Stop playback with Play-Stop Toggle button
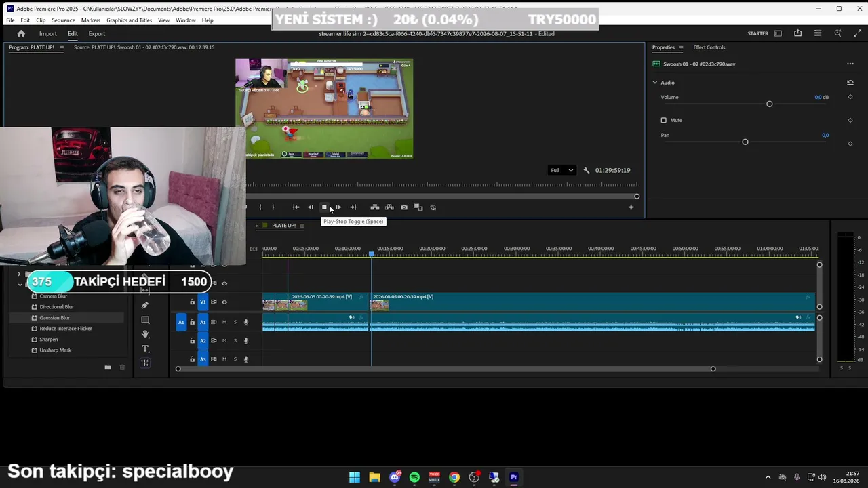 [x=324, y=207]
